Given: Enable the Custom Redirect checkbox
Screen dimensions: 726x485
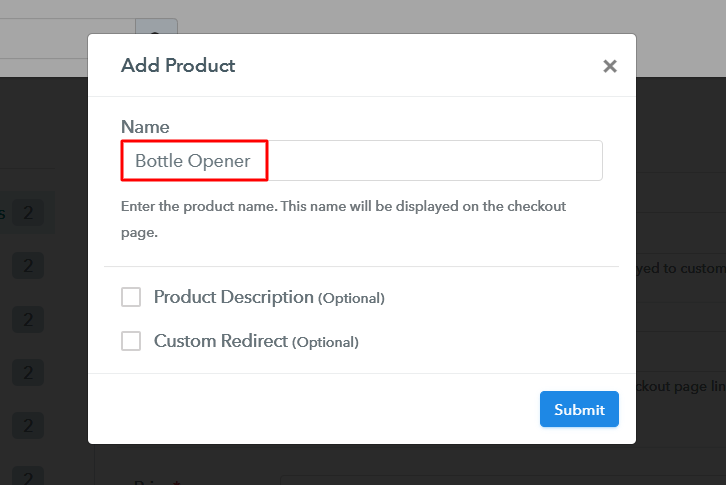Looking at the screenshot, I should click(x=131, y=341).
